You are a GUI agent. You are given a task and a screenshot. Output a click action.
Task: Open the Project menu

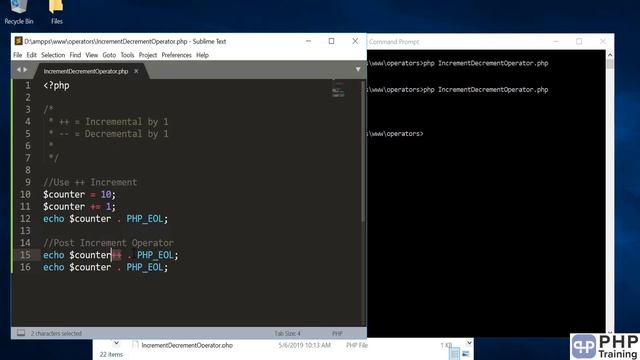(148, 55)
